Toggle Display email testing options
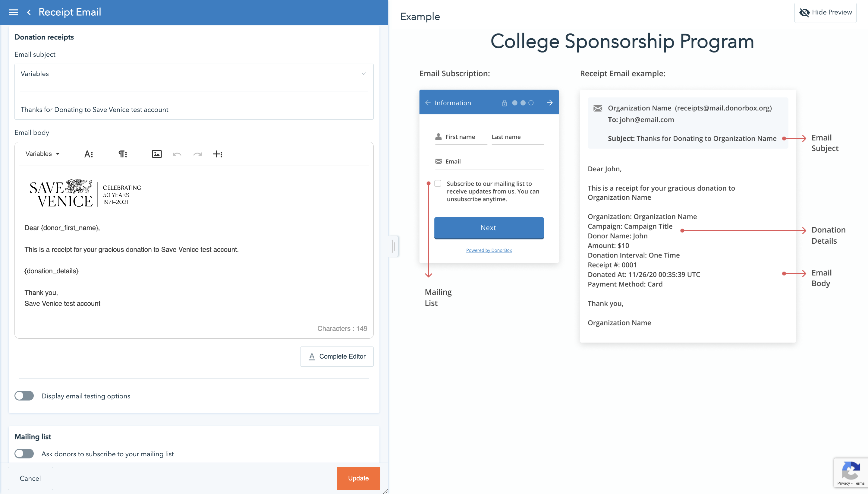 tap(24, 396)
